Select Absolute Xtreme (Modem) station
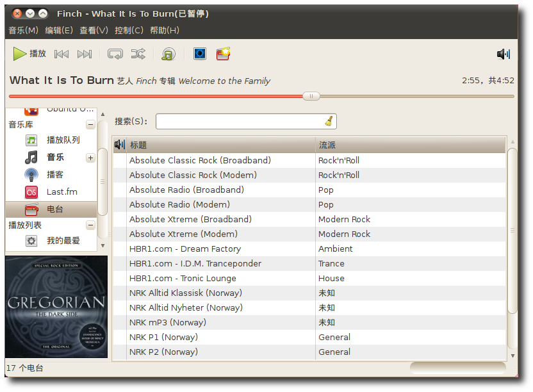 [309, 234]
